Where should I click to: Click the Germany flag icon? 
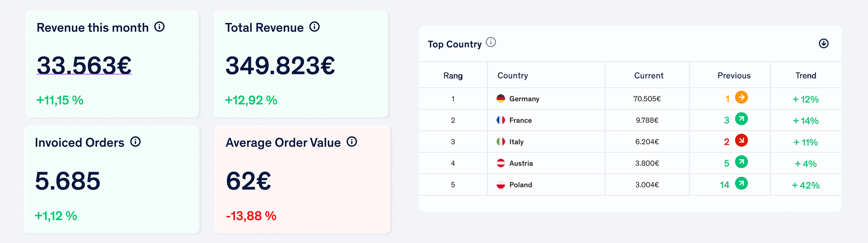(501, 98)
